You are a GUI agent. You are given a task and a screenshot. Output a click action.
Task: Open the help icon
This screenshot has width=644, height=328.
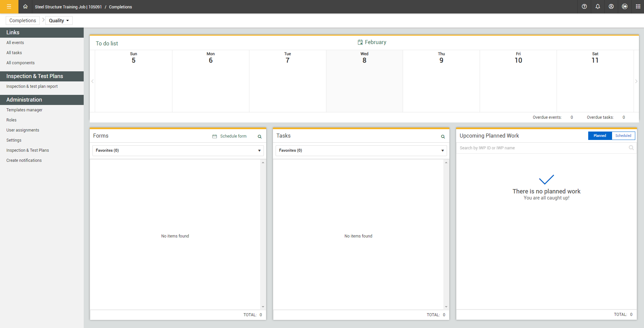(x=584, y=7)
